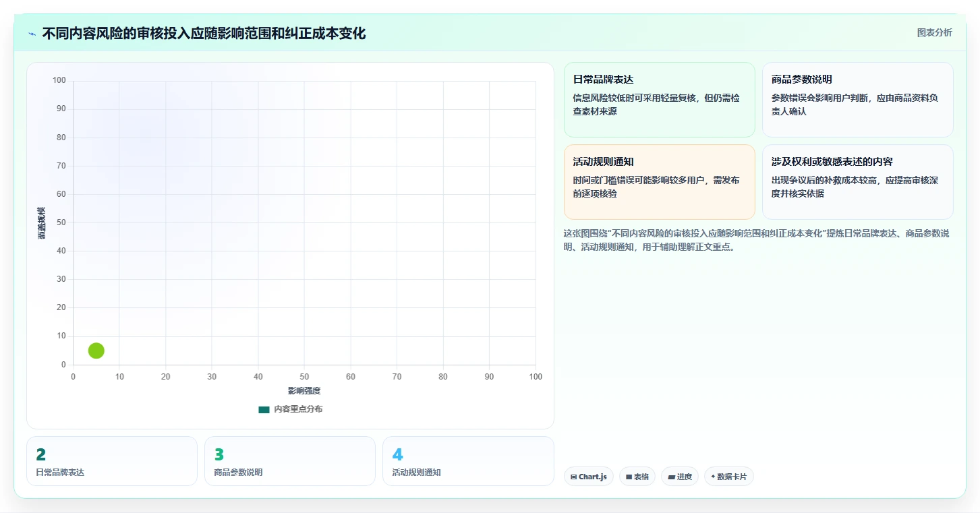Click the page title about 审核投入

pos(204,34)
